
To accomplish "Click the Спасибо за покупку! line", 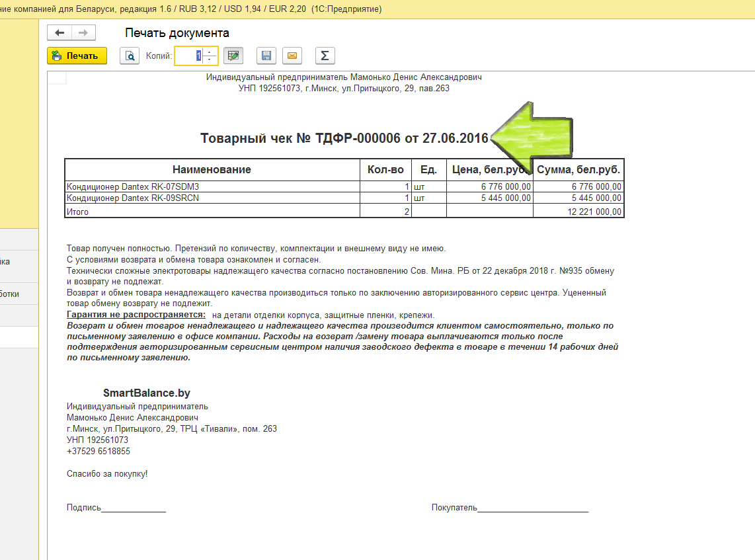I will coord(107,474).
